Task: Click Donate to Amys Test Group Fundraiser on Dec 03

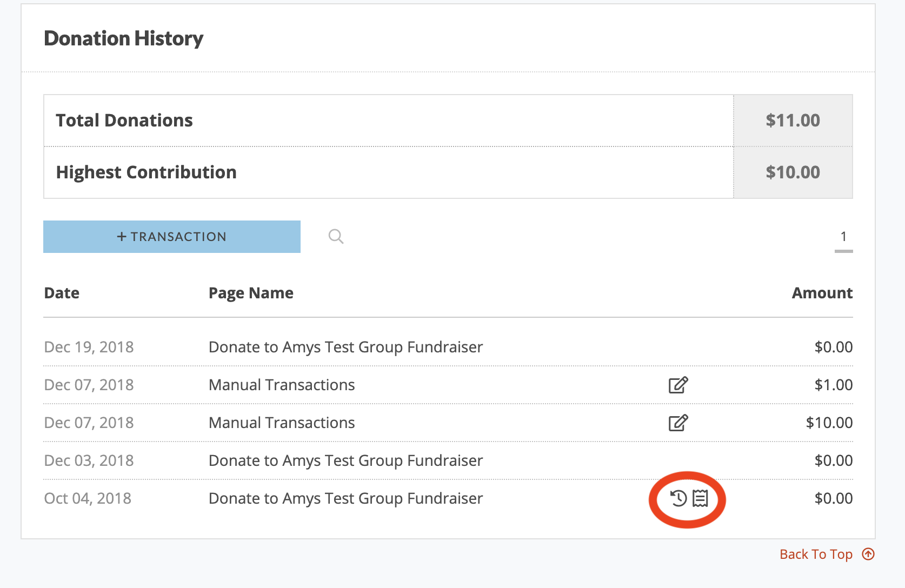Action: point(346,460)
